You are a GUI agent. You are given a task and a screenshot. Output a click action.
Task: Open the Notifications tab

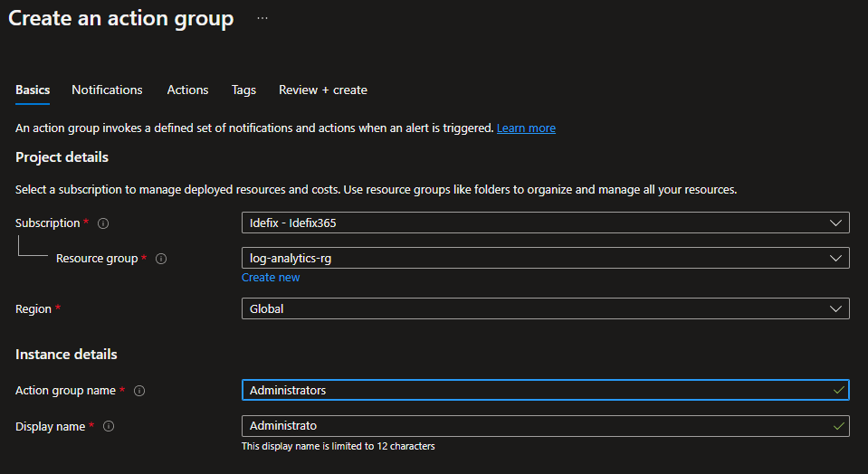[107, 90]
